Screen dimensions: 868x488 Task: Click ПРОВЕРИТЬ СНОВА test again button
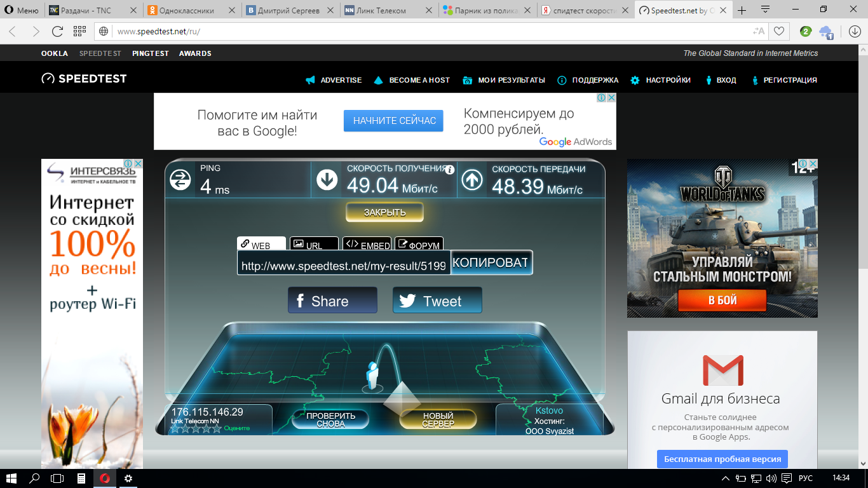330,419
